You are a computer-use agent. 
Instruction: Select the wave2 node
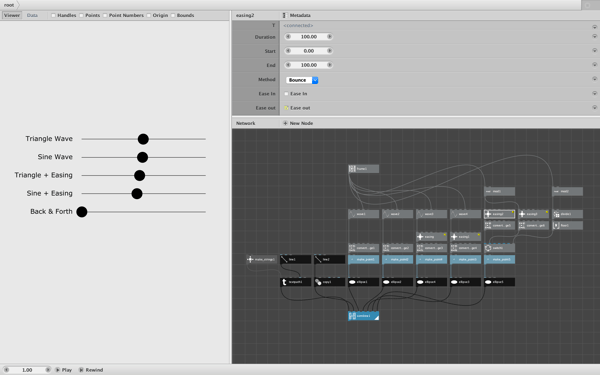click(x=398, y=214)
